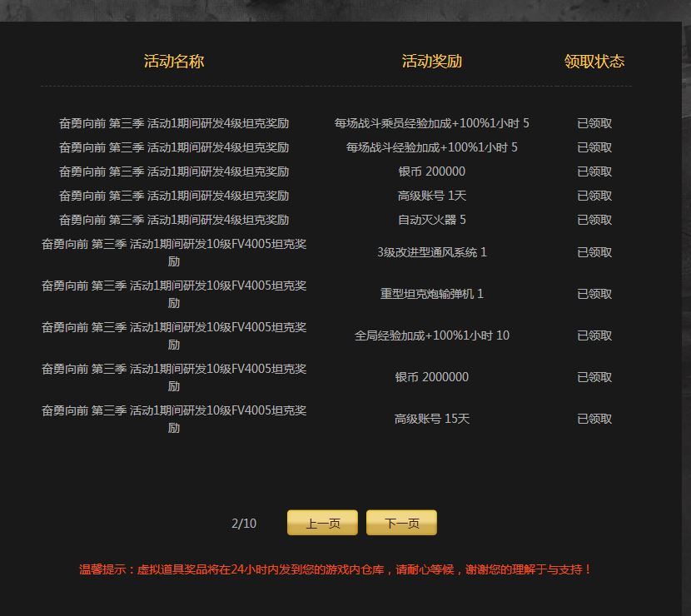Select activity name beside 银币 200000

click(174, 171)
